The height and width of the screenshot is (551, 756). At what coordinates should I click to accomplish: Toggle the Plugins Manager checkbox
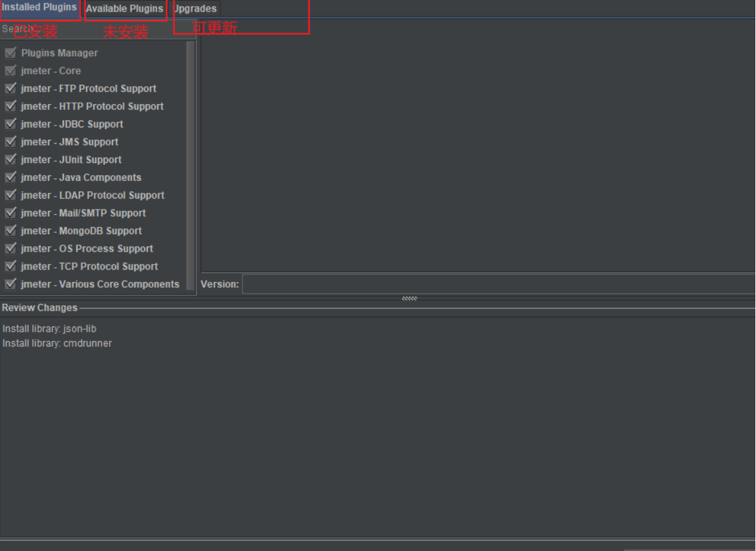pos(10,52)
